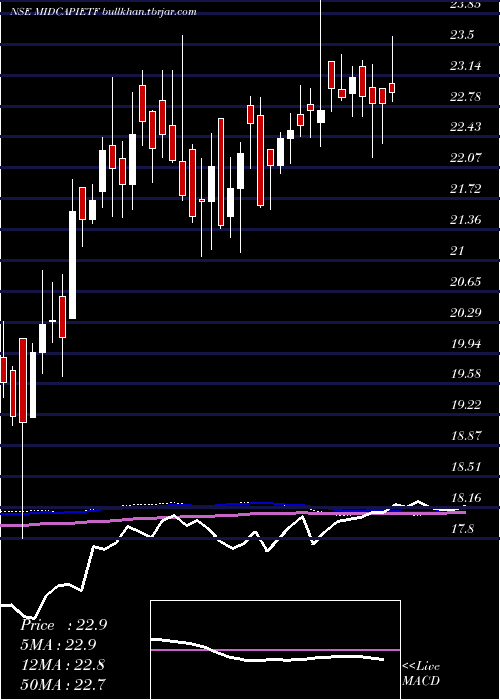Click the 18.16 price axis label
The width and height of the screenshot is (500, 700).
[x=466, y=498]
